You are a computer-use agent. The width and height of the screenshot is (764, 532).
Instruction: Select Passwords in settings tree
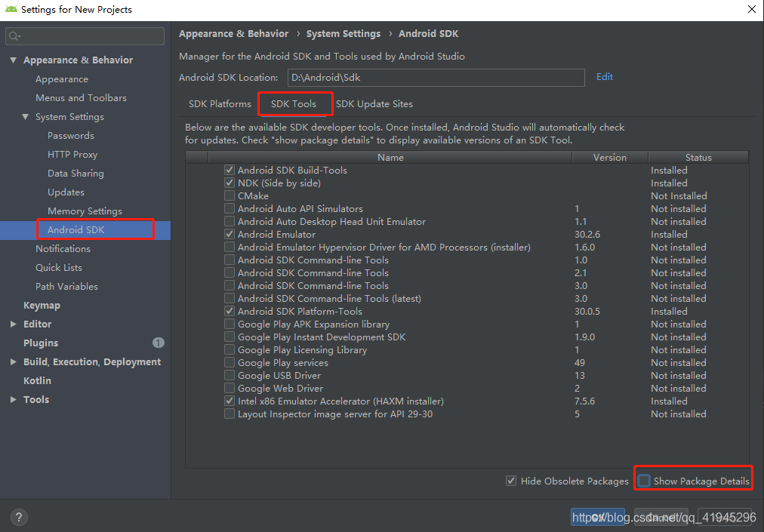click(71, 135)
